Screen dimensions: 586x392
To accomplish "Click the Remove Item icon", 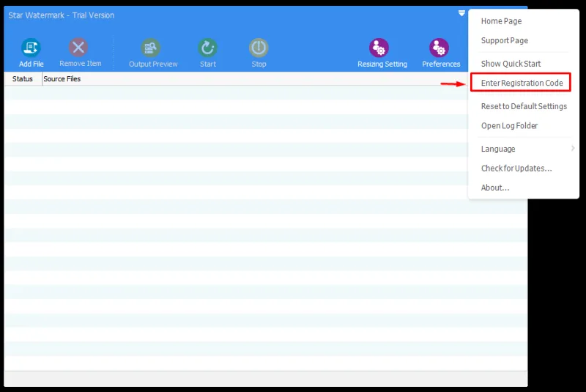I will (78, 48).
